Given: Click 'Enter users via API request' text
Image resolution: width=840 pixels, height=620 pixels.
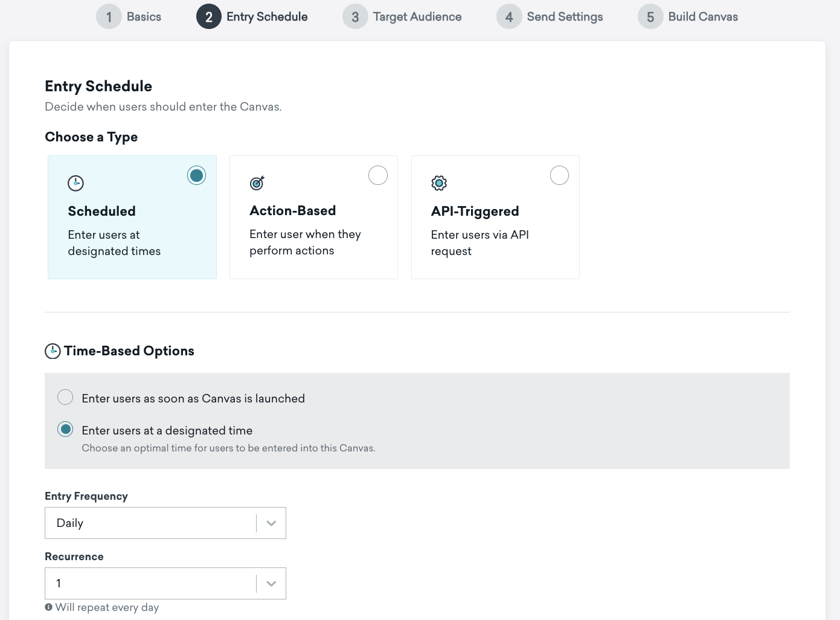Looking at the screenshot, I should click(480, 243).
